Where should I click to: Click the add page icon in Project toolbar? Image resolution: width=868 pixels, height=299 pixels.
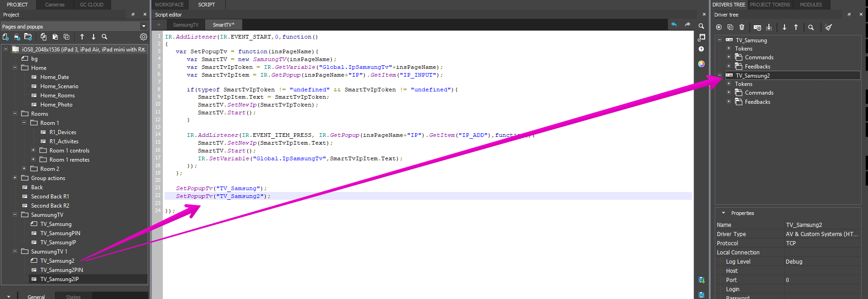point(6,37)
